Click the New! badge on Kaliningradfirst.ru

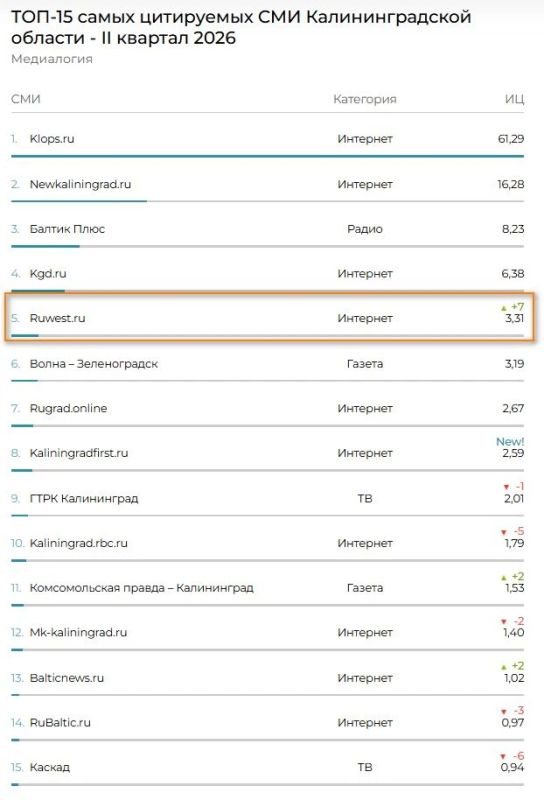point(510,442)
